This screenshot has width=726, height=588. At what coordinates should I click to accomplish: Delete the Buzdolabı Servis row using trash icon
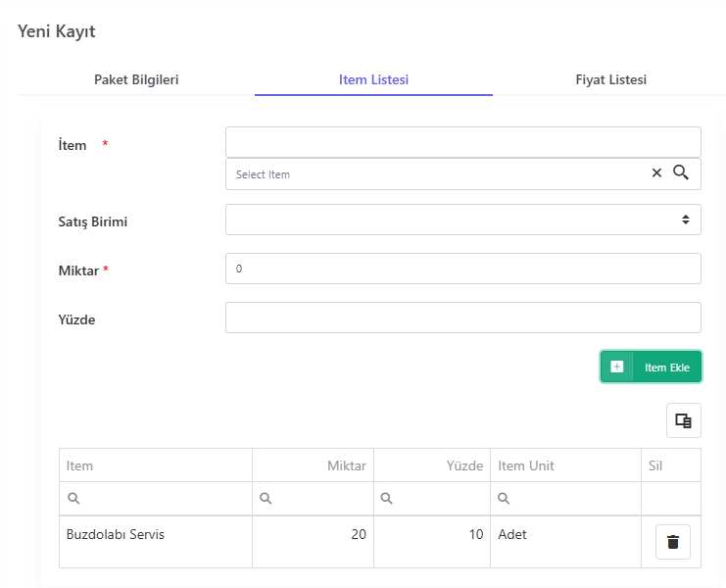(x=673, y=542)
